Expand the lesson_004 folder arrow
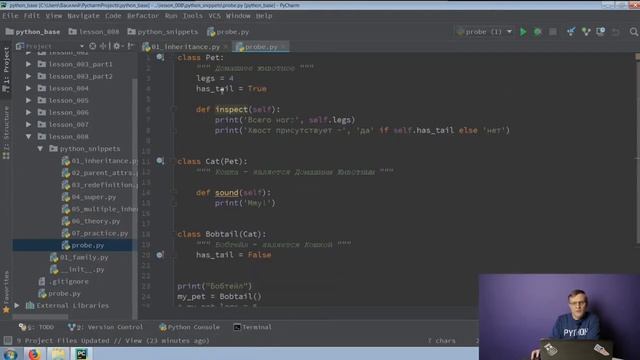Viewport: 640px width, 360px height. tap(28, 88)
